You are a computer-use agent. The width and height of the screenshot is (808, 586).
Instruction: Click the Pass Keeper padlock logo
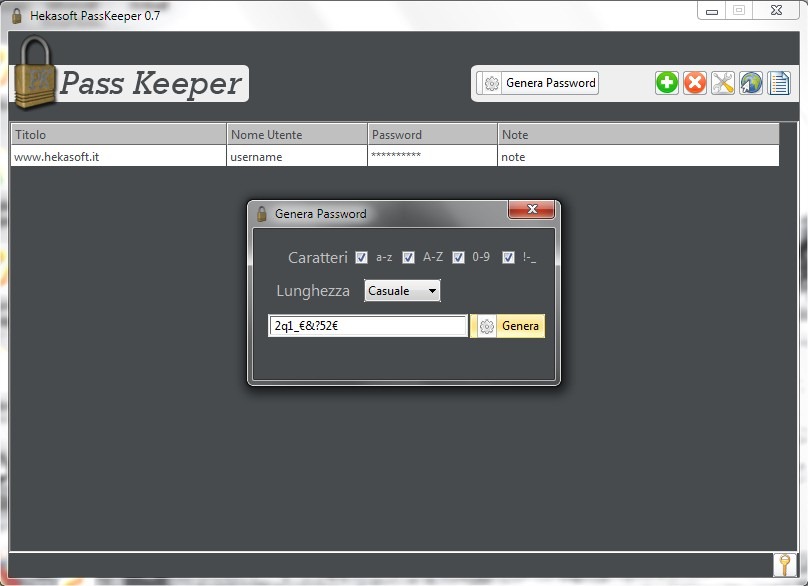click(34, 73)
